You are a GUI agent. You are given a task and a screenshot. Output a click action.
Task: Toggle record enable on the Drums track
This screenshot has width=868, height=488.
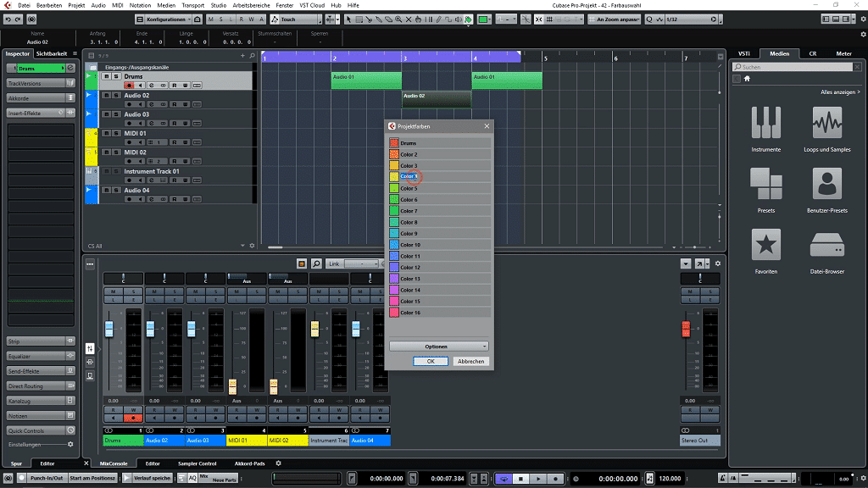coord(129,86)
